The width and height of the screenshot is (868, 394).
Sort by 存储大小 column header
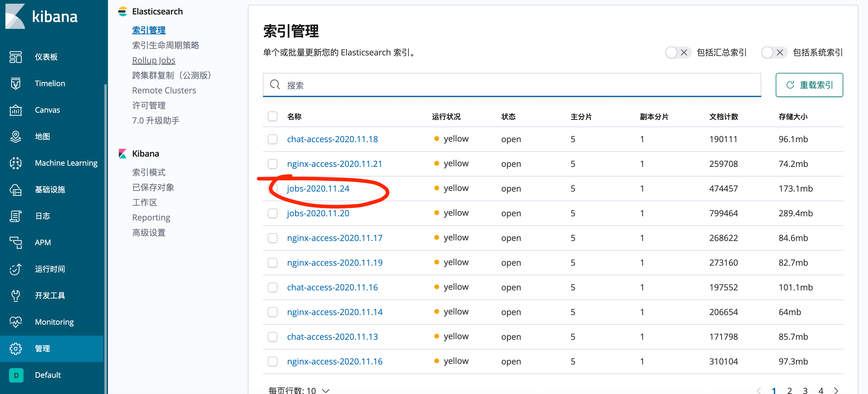click(793, 117)
